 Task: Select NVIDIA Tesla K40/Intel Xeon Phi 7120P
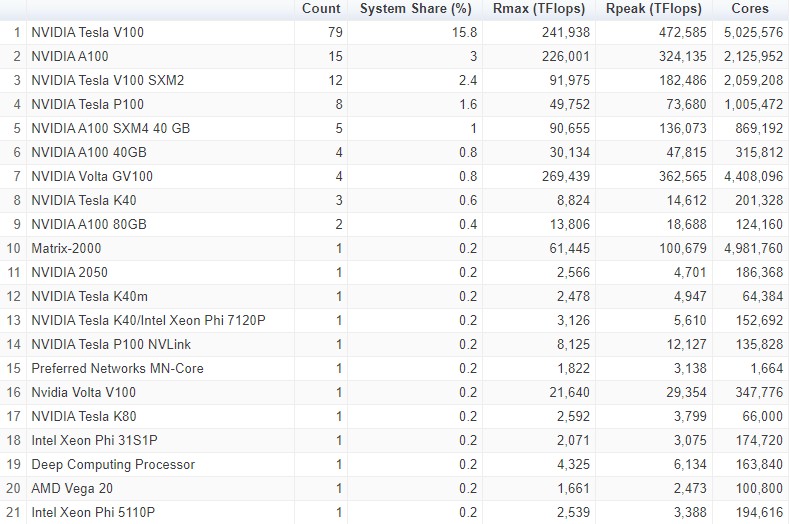coord(149,320)
